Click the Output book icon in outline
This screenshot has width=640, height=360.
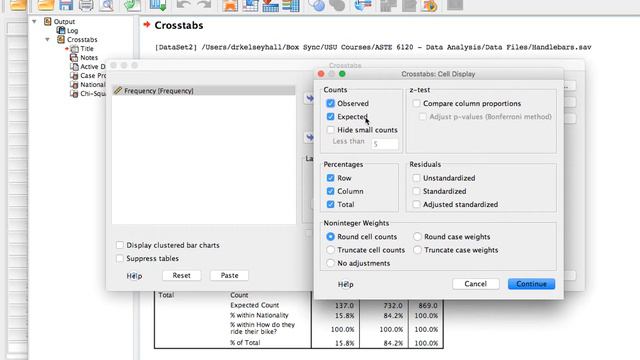coord(48,21)
